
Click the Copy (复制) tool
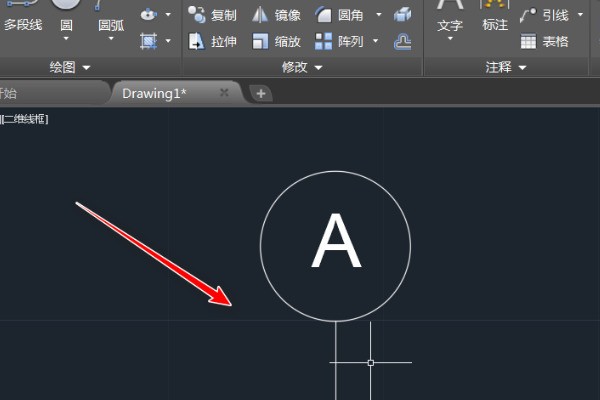213,15
